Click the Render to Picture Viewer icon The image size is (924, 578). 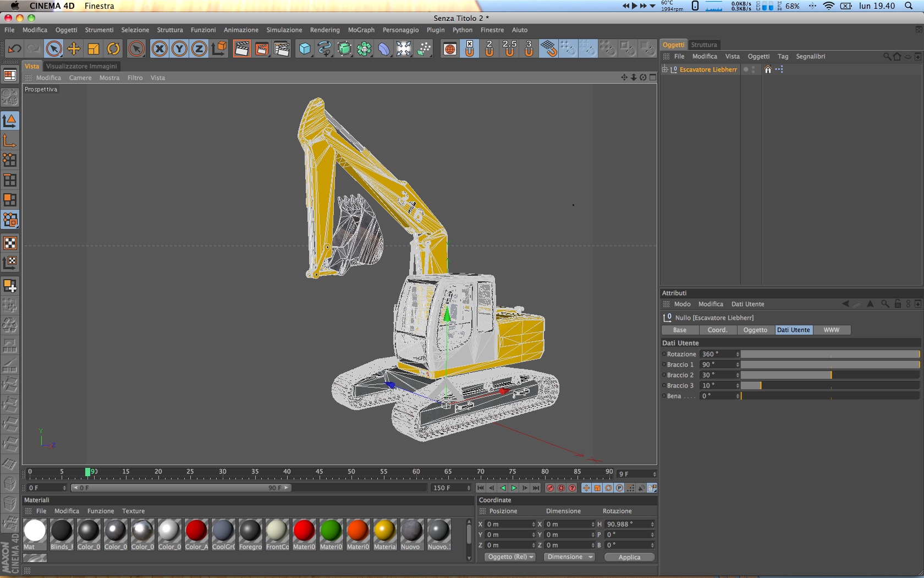point(261,49)
